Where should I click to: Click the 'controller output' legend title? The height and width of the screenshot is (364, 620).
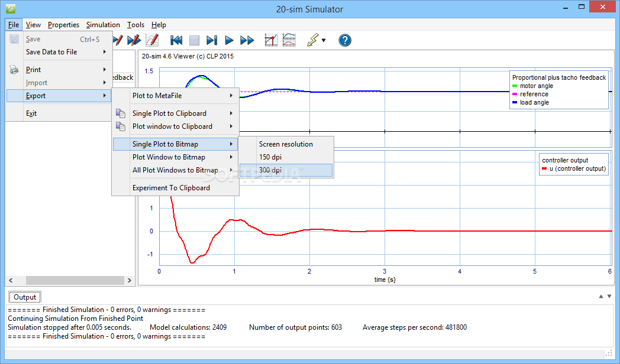(x=565, y=160)
